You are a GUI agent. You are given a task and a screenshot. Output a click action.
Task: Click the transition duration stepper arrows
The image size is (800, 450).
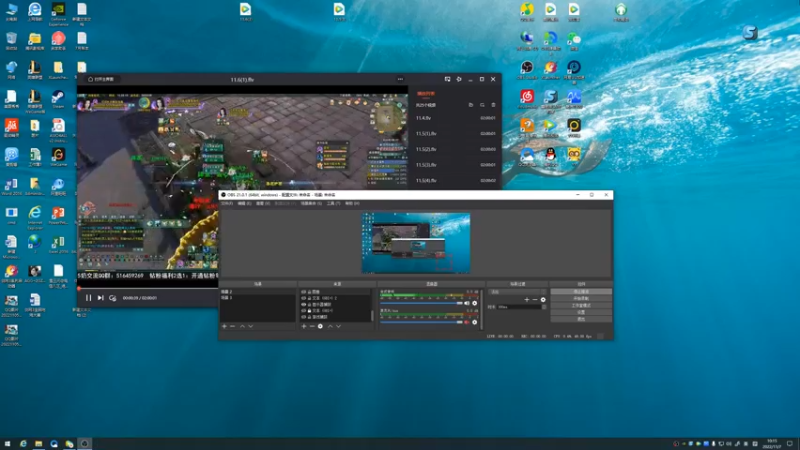coord(544,307)
